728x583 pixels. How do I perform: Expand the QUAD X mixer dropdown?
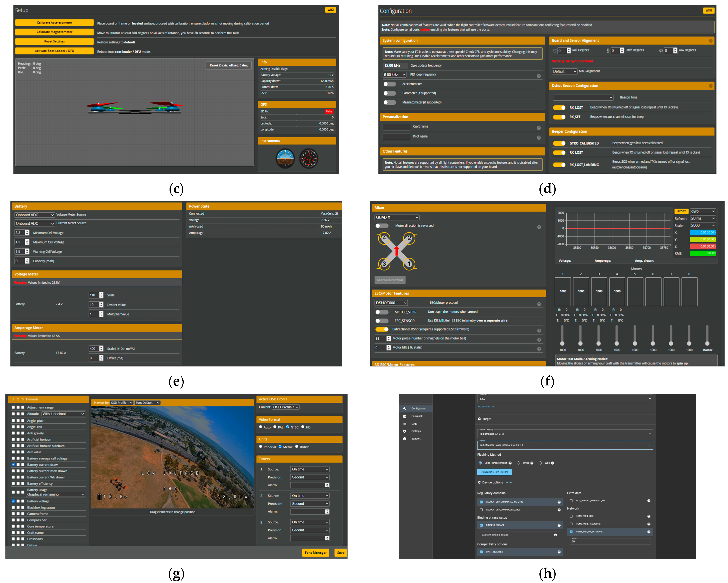pos(397,218)
